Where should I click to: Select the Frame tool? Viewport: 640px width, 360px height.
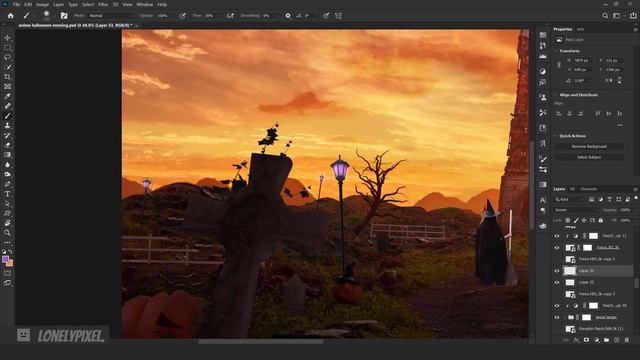[x=7, y=87]
